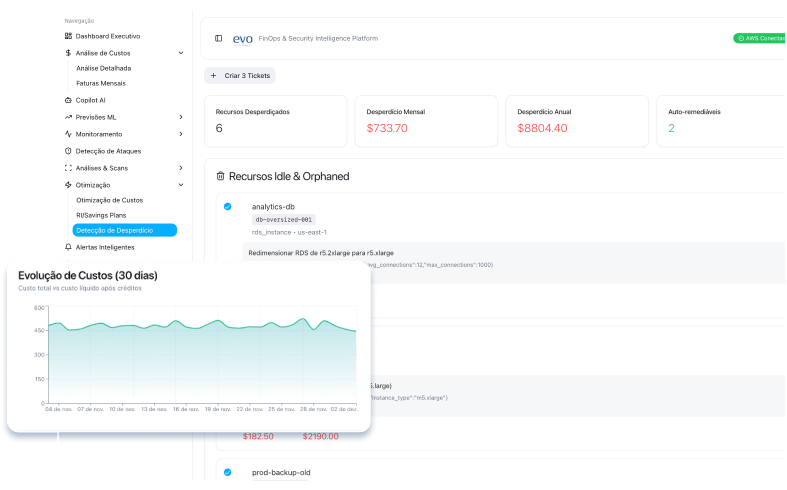787x490 pixels.
Task: Click trash icon beside Recursos Idle & Orphaned
Action: pyautogui.click(x=221, y=176)
